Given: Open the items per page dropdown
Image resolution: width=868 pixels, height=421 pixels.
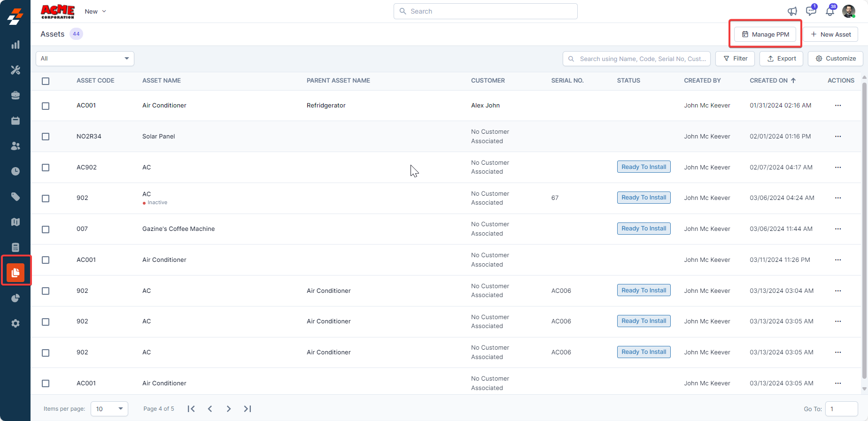Looking at the screenshot, I should tap(109, 409).
